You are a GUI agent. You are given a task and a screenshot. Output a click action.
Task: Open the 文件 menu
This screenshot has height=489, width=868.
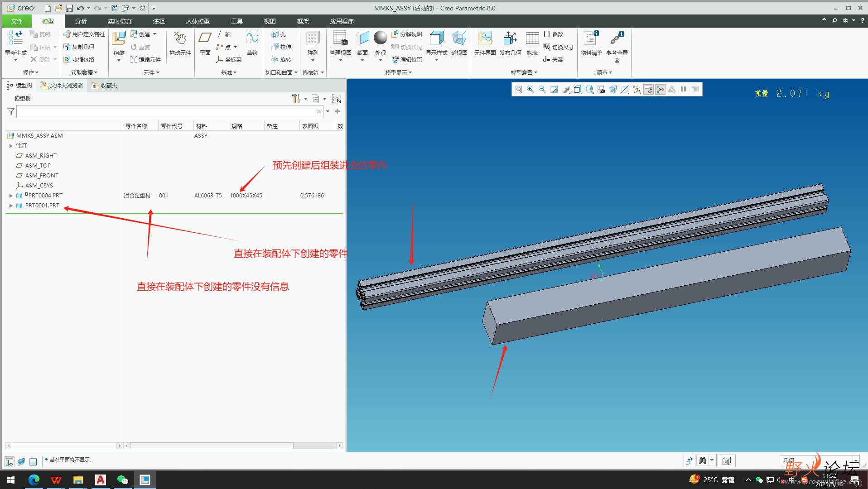click(x=17, y=21)
